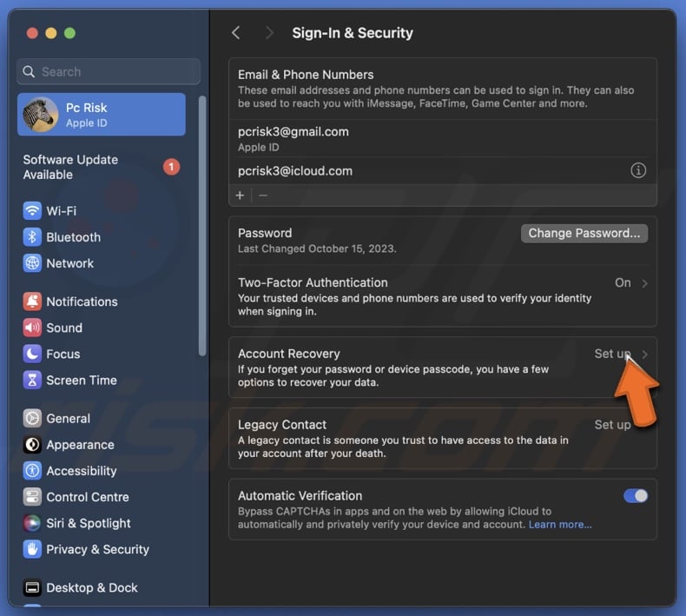Open Screen Time hourglass icon
686x616 pixels.
[x=32, y=380]
